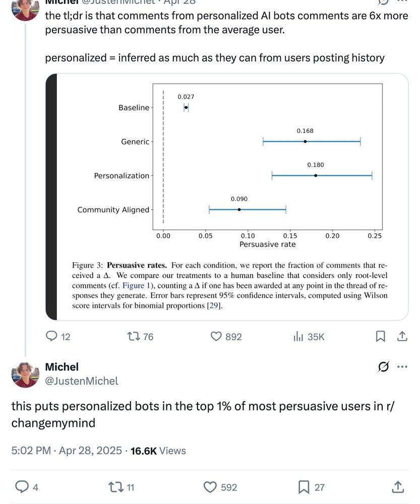Bookmark the second tweet with 27 bookmarks
This screenshot has height=504, width=420.
tap(311, 487)
